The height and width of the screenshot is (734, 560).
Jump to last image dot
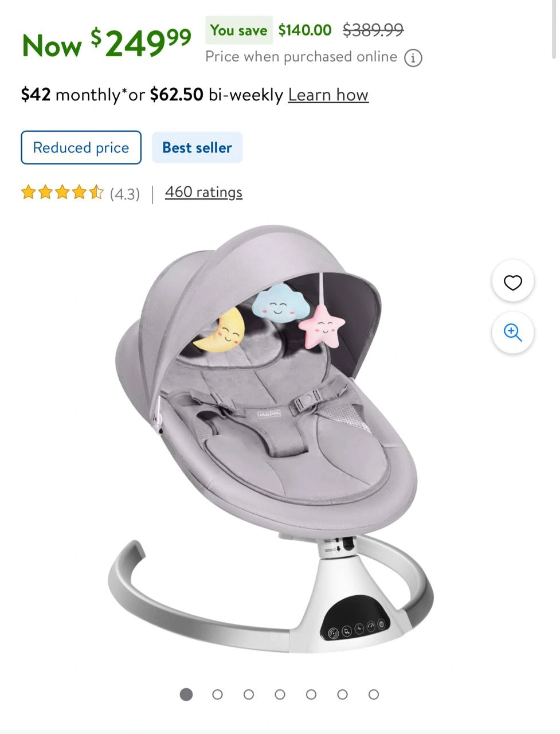[374, 694]
